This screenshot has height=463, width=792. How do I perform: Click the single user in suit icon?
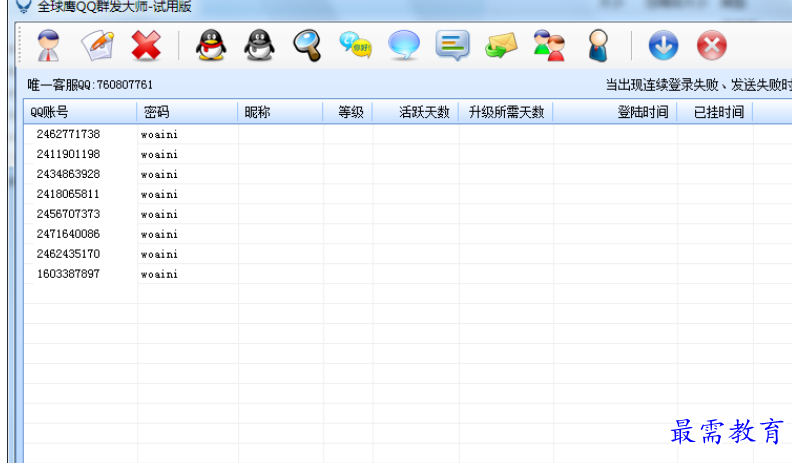click(x=598, y=45)
